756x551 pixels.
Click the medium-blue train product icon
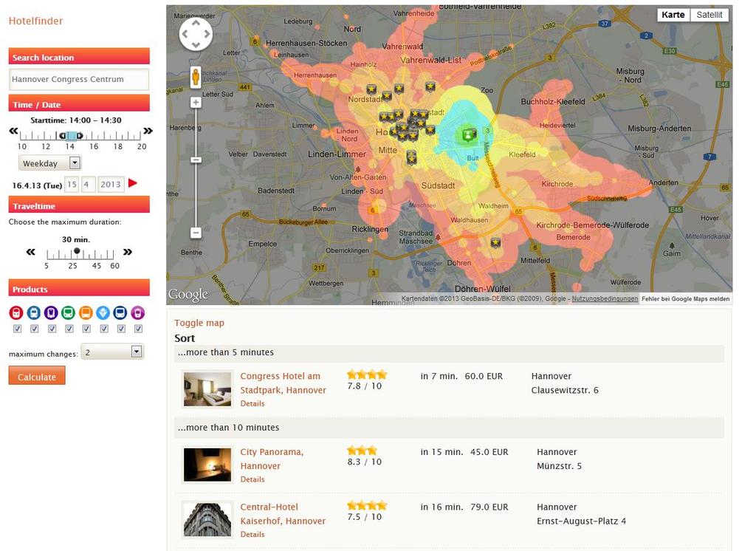tap(33, 312)
